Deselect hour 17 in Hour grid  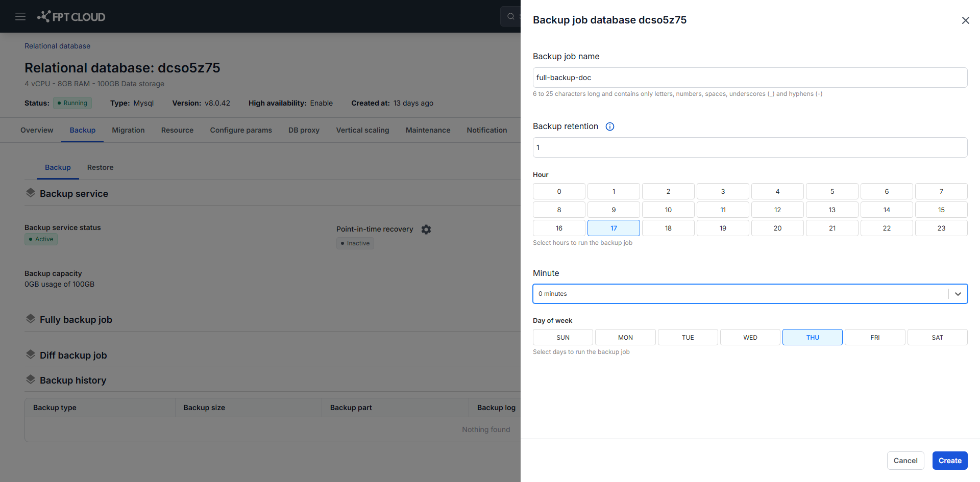pos(614,228)
